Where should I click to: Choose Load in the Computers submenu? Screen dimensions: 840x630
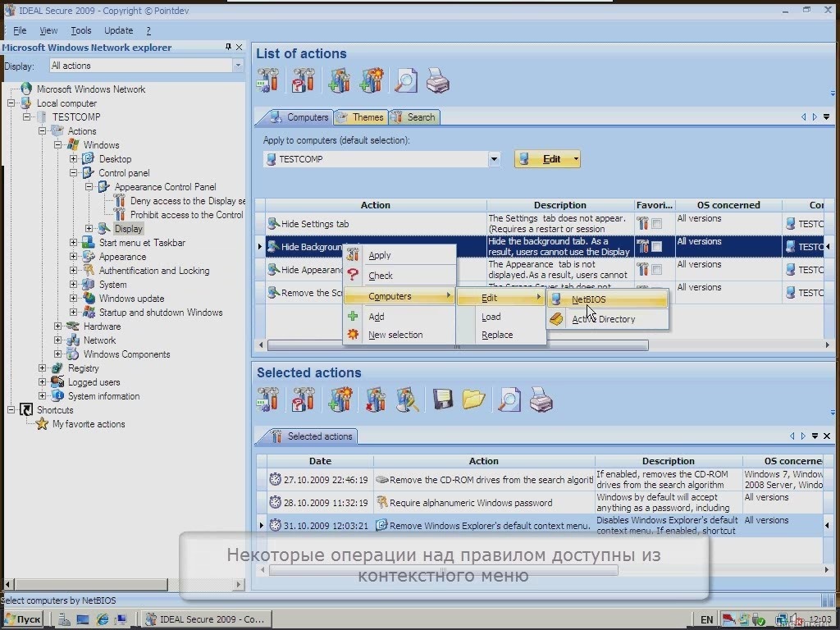pos(501,317)
